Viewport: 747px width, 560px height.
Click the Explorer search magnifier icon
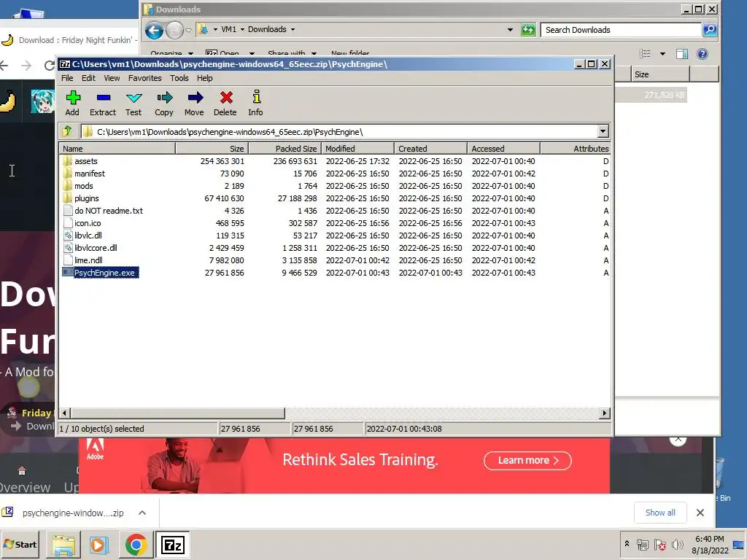click(x=710, y=30)
